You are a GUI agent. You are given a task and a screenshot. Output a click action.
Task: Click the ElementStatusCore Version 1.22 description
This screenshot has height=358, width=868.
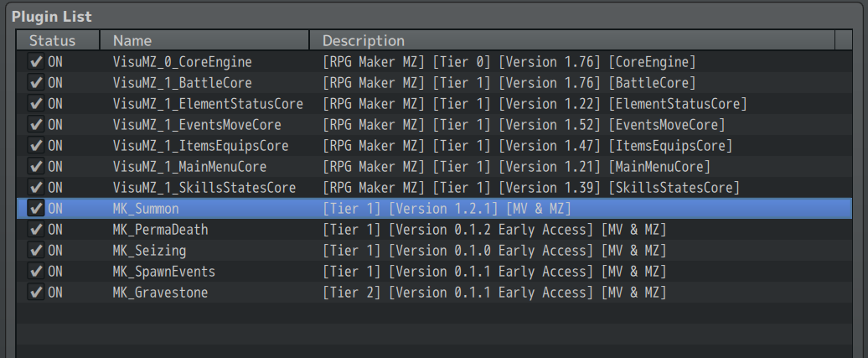click(x=535, y=104)
